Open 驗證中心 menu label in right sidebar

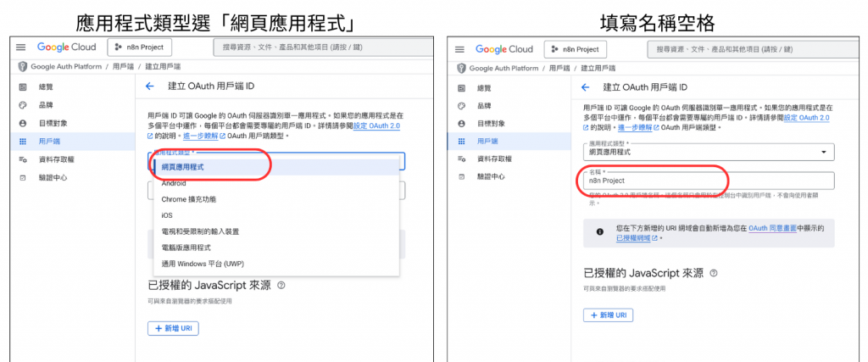click(x=491, y=177)
